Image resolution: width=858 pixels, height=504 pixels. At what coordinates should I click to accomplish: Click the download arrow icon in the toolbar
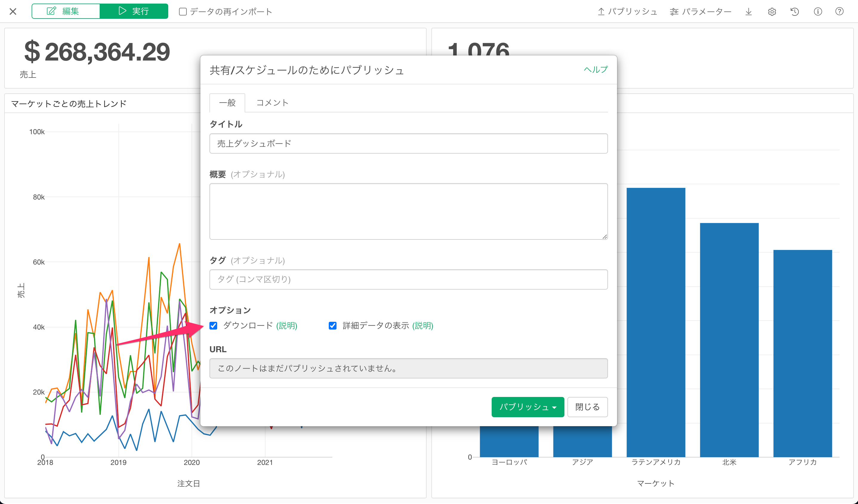749,12
